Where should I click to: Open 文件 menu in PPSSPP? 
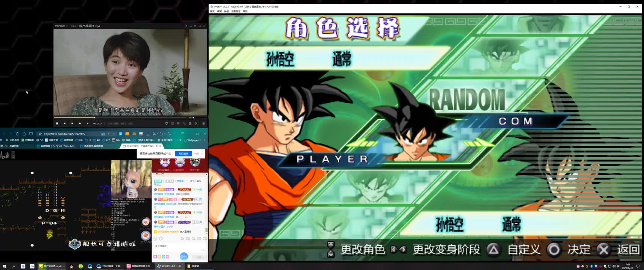coord(212,11)
